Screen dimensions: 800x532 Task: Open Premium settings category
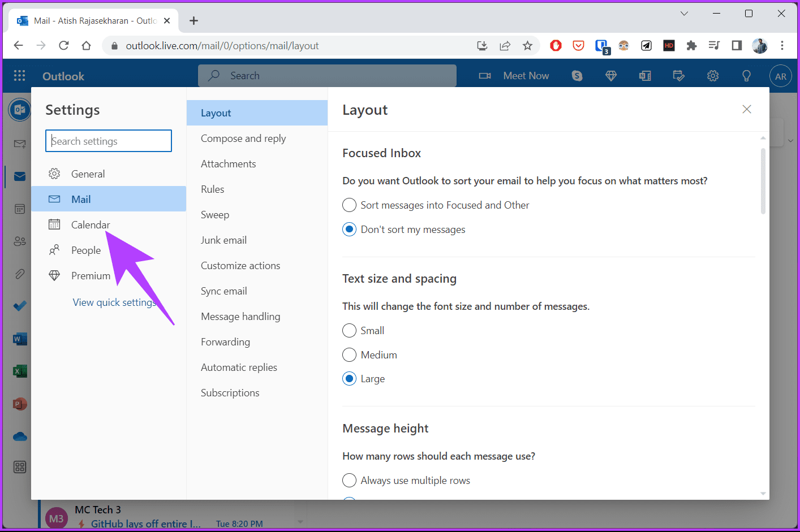click(x=109, y=275)
